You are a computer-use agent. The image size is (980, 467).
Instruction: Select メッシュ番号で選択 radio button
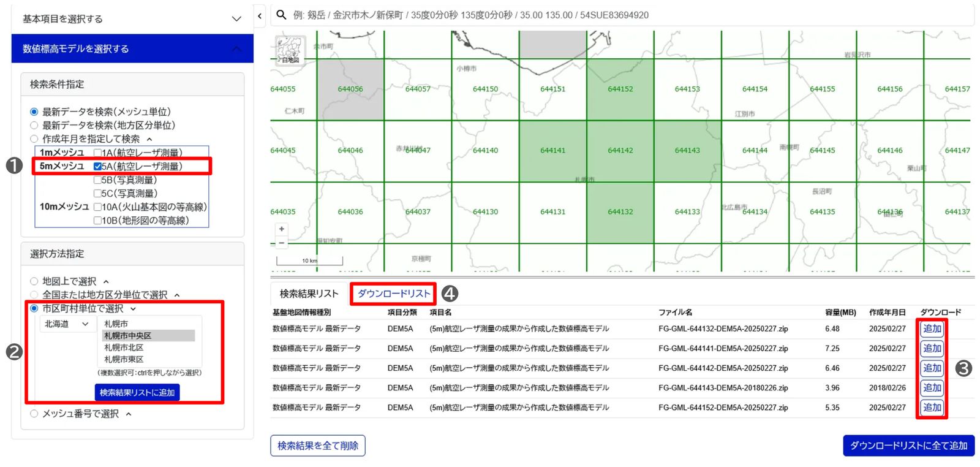coord(34,414)
